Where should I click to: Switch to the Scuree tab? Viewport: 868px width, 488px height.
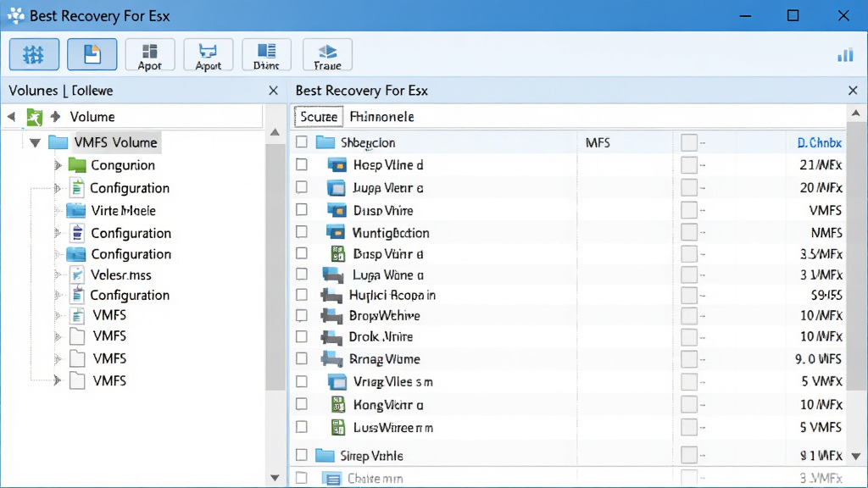319,117
